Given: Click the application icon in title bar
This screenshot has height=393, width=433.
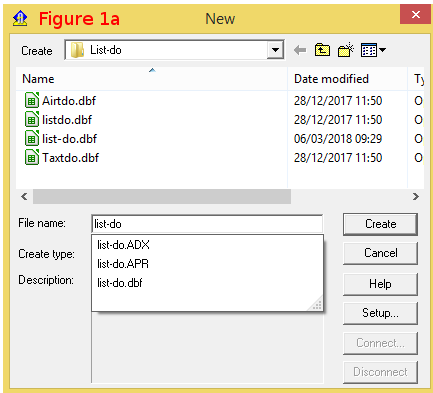Looking at the screenshot, I should click(x=20, y=18).
